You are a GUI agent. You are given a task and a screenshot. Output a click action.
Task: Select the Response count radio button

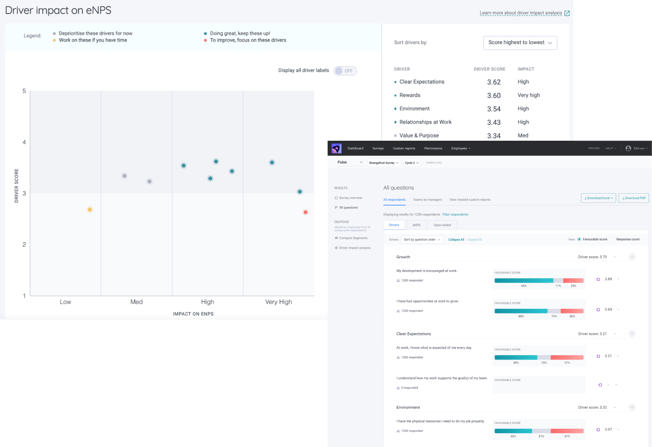(612, 240)
